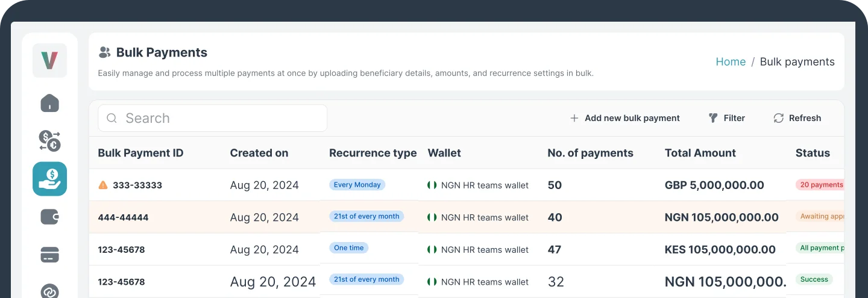Open bulk payment 444-44444 row
The width and height of the screenshot is (868, 298).
click(123, 217)
